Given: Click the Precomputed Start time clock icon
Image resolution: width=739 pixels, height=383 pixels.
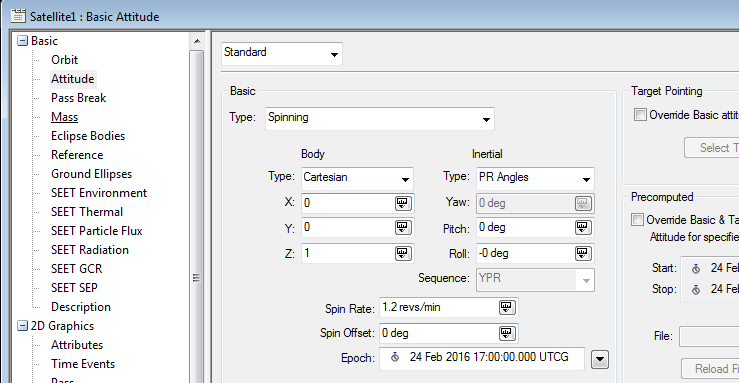Looking at the screenshot, I should 696,269.
